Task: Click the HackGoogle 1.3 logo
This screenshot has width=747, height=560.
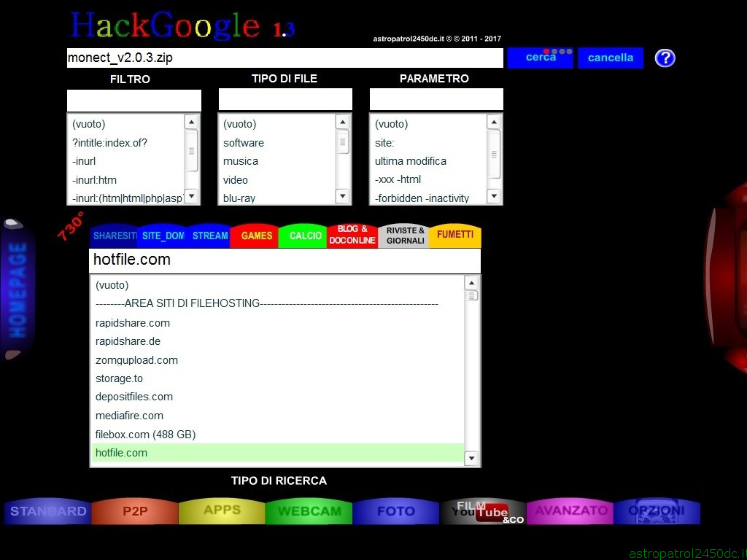Action: [x=182, y=26]
